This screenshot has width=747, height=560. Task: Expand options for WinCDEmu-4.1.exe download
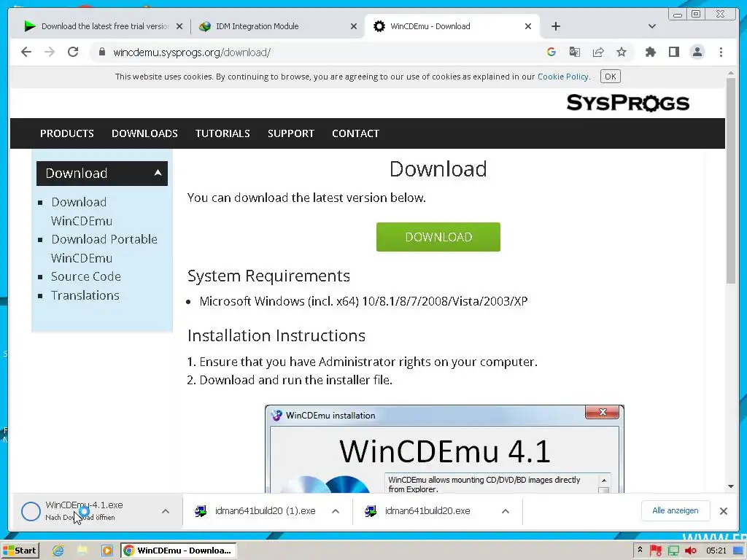pos(166,511)
